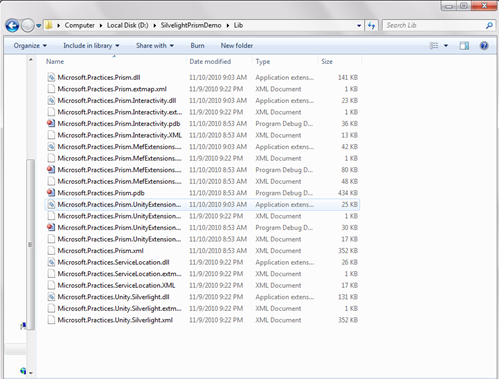
Task: Select Microsoft.Practices.Unity.Silverlight.dll icon
Action: point(51,297)
